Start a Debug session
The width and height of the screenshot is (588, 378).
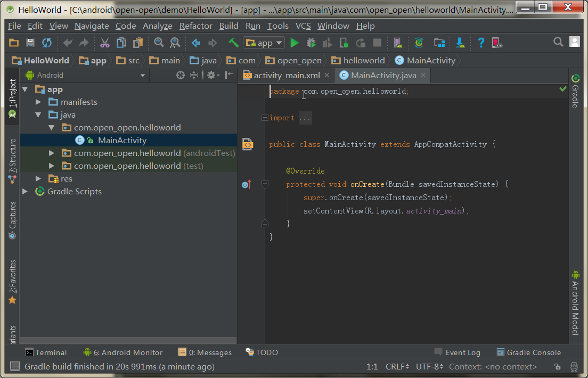pyautogui.click(x=311, y=43)
